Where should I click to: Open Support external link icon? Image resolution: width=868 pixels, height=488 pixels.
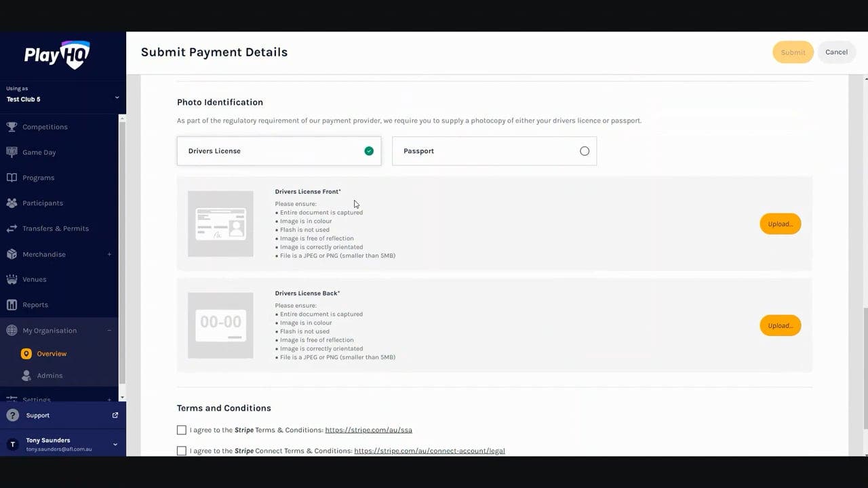(x=115, y=415)
